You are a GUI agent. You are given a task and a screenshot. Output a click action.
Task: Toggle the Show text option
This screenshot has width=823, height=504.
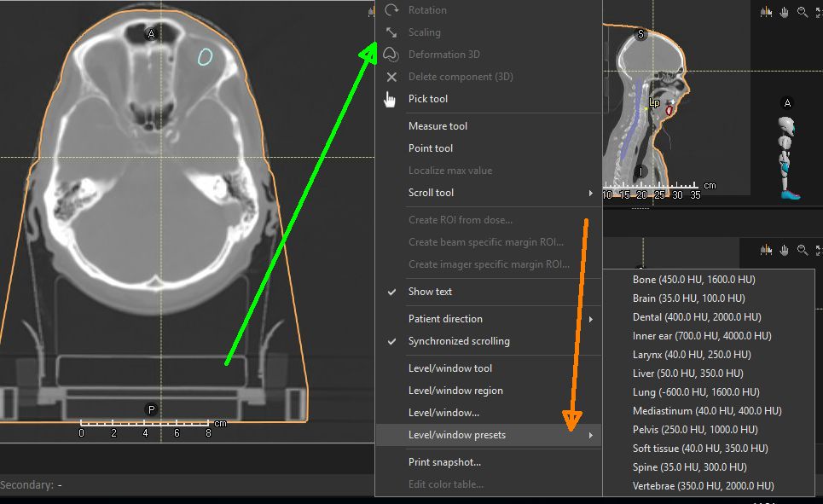pyautogui.click(x=430, y=292)
